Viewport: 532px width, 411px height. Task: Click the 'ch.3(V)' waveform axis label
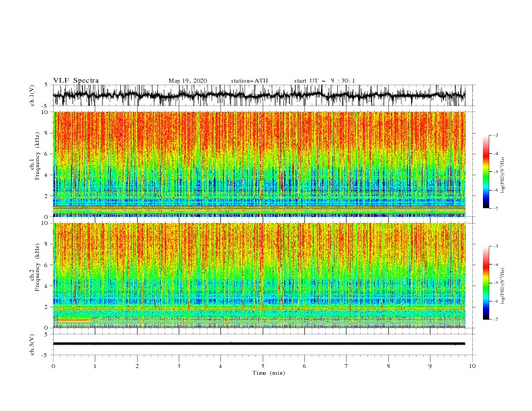pyautogui.click(x=32, y=345)
